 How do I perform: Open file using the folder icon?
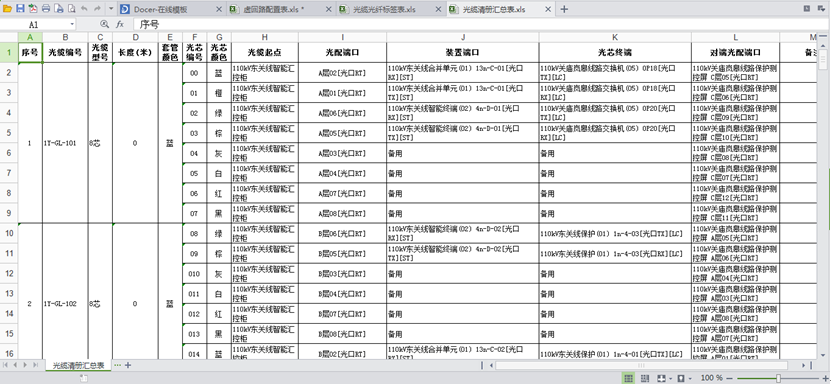[7, 8]
